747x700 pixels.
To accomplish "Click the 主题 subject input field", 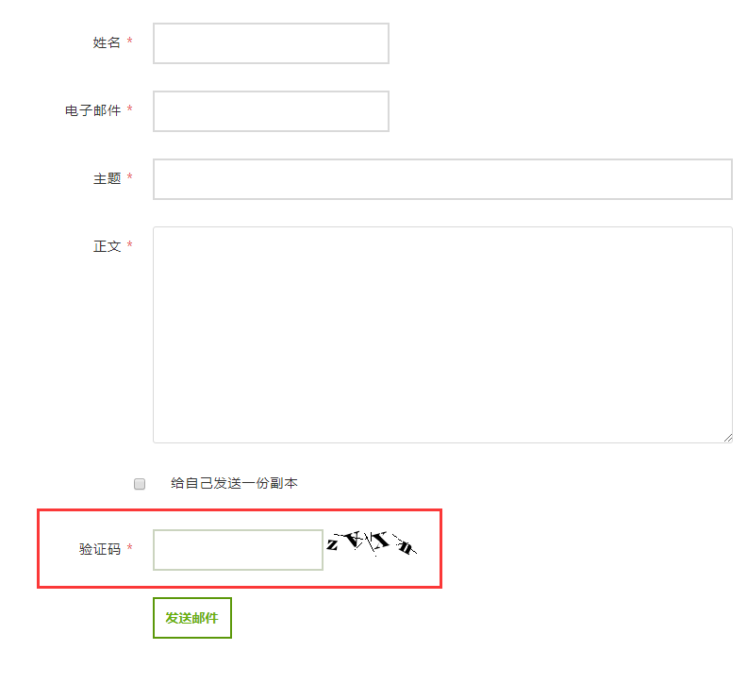I will click(x=442, y=179).
